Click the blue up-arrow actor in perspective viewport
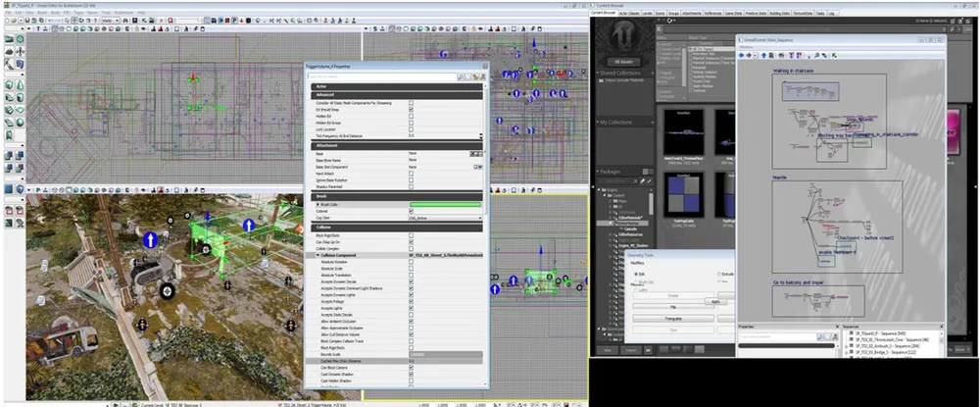The image size is (980, 407). [x=150, y=239]
